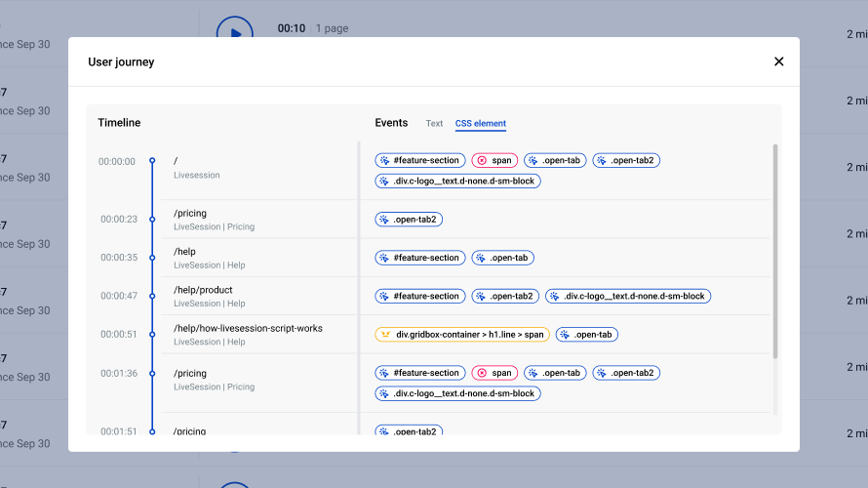Click .div.c-logo__text tag in the /help/product row
The image size is (868, 488).
pos(628,296)
